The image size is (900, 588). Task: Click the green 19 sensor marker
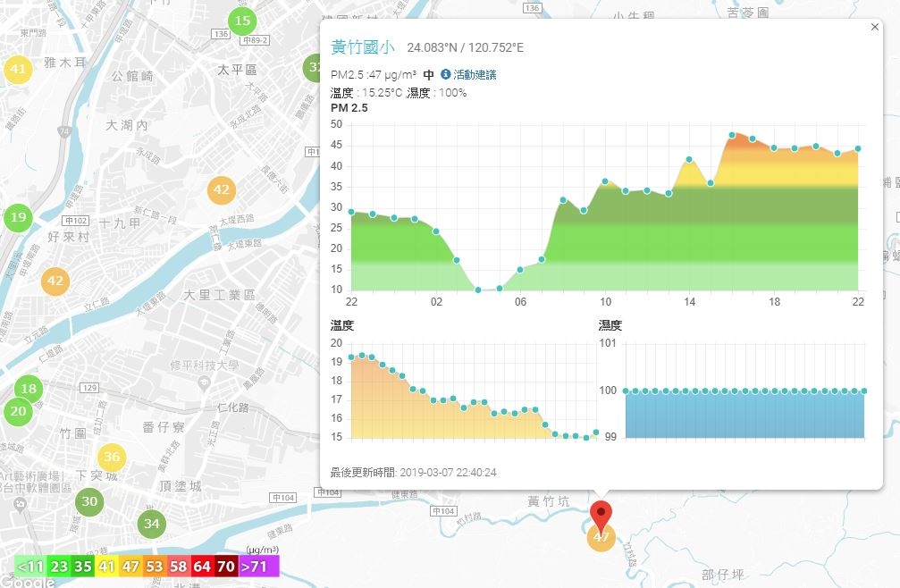click(x=18, y=217)
